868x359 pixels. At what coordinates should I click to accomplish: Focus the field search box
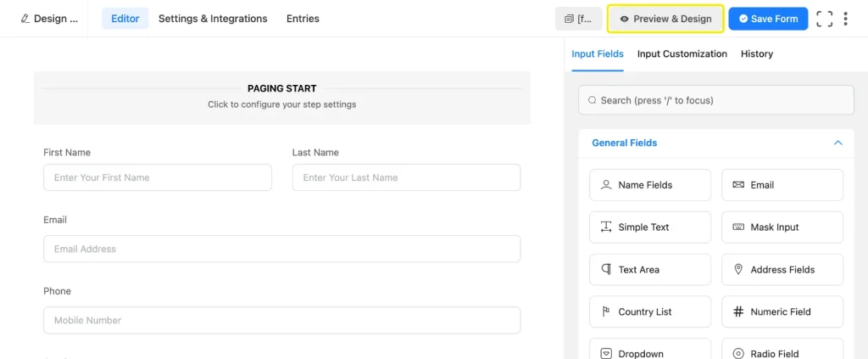point(715,100)
